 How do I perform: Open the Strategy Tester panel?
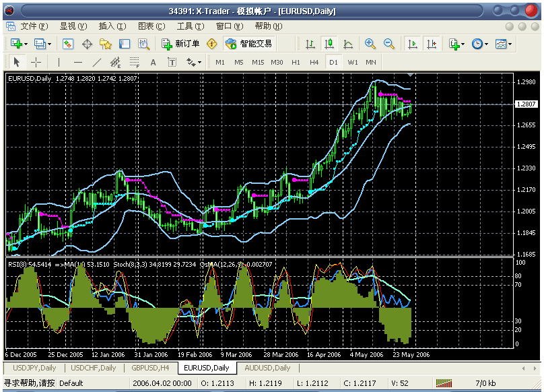tap(143, 44)
